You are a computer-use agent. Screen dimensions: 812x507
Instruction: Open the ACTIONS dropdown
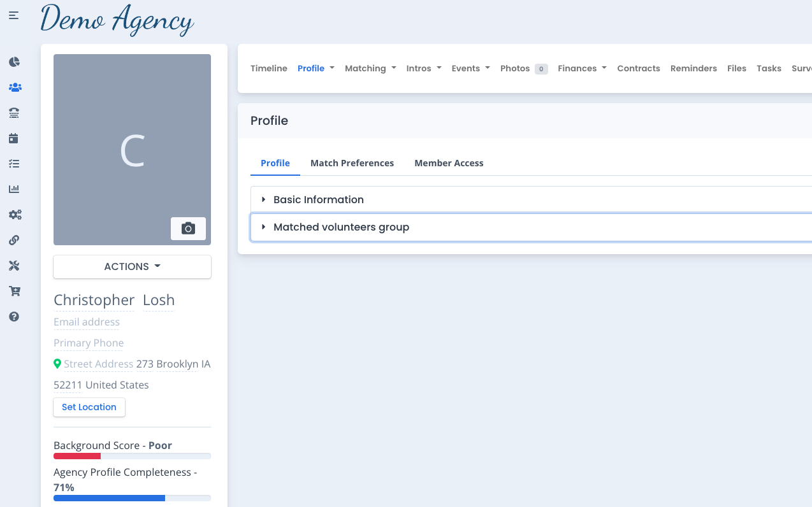click(x=132, y=267)
